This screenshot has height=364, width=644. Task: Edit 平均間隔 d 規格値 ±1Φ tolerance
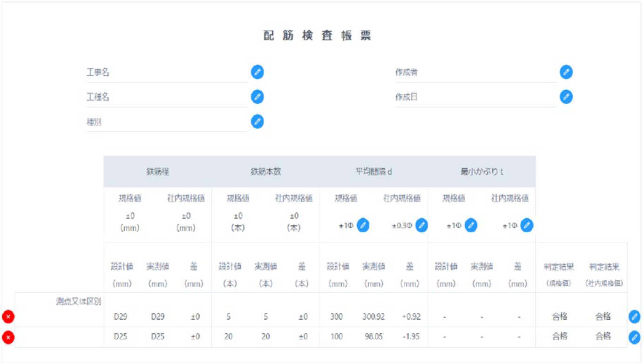coord(363,225)
